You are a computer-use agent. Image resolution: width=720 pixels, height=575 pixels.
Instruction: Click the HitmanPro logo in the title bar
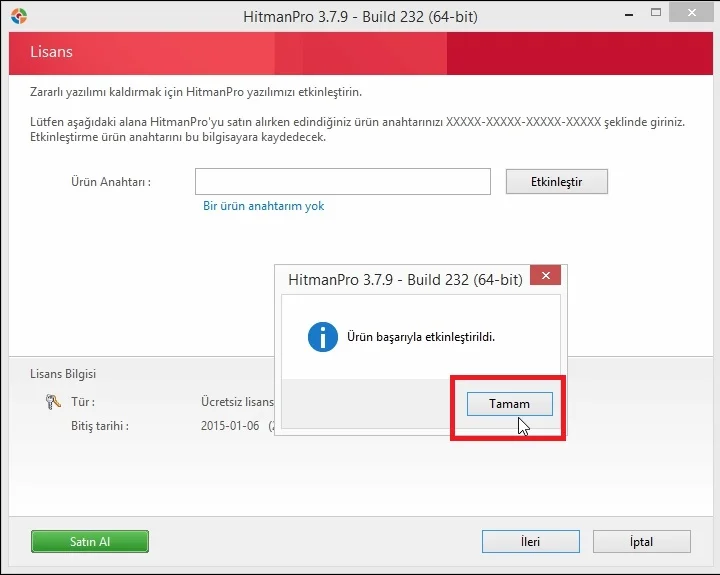click(17, 16)
